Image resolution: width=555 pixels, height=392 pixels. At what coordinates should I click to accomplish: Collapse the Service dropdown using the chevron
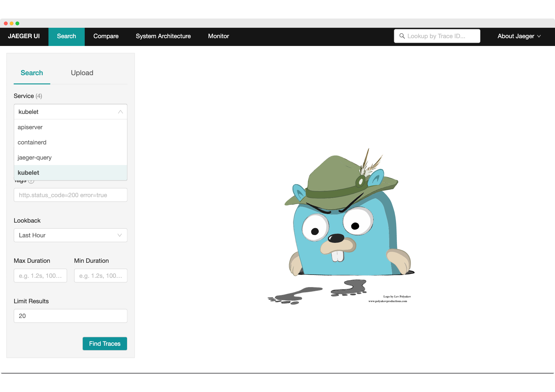(120, 112)
